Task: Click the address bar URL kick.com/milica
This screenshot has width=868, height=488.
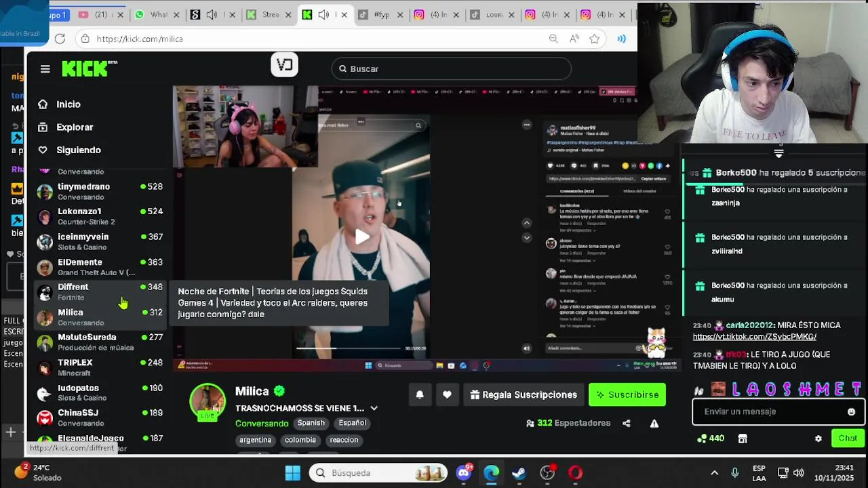Action: pos(140,39)
